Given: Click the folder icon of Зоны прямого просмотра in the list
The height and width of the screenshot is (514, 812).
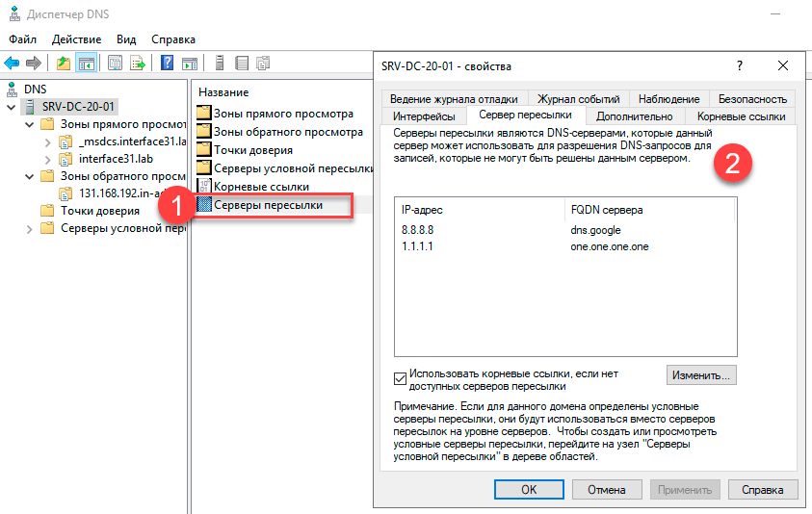Looking at the screenshot, I should point(204,114).
